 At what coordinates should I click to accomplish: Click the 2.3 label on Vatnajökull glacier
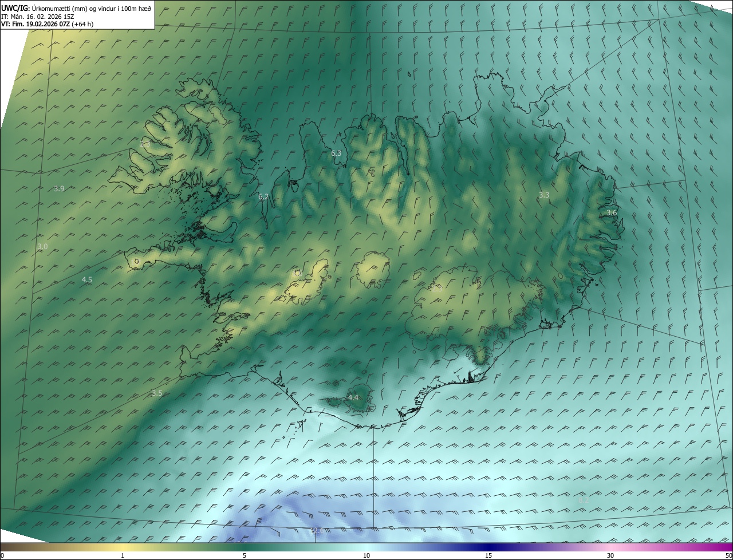tap(437, 289)
